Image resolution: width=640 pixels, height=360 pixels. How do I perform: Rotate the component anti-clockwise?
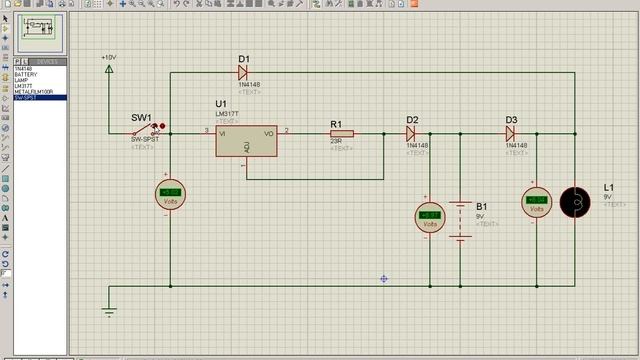(5, 264)
